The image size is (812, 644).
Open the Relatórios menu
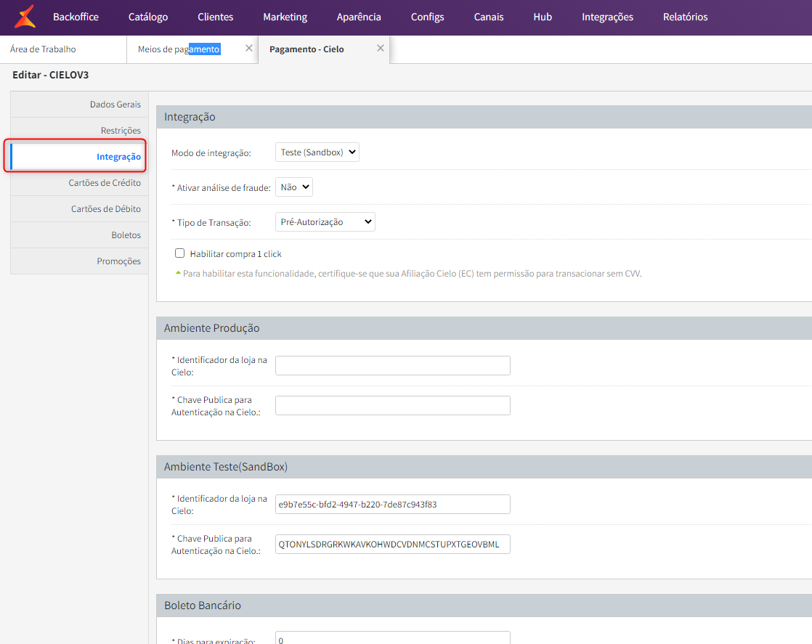tap(685, 17)
